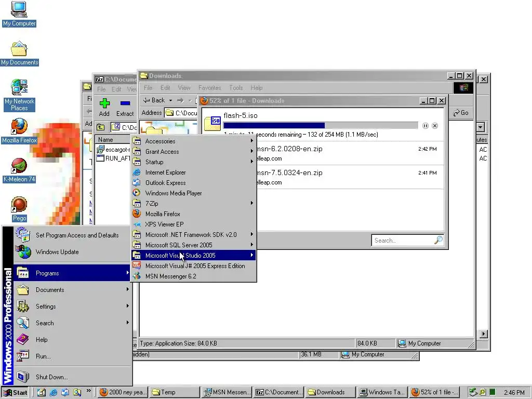Open XPS Viewer EP program entry
532x399 pixels.
click(x=193, y=224)
